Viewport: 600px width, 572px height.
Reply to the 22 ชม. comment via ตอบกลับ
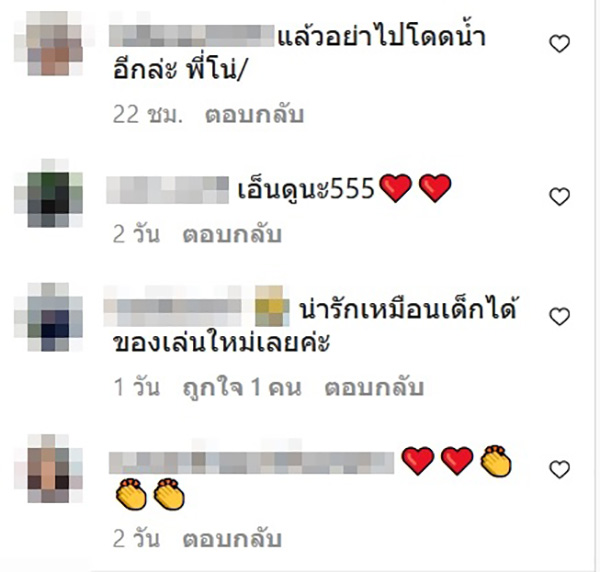(254, 115)
